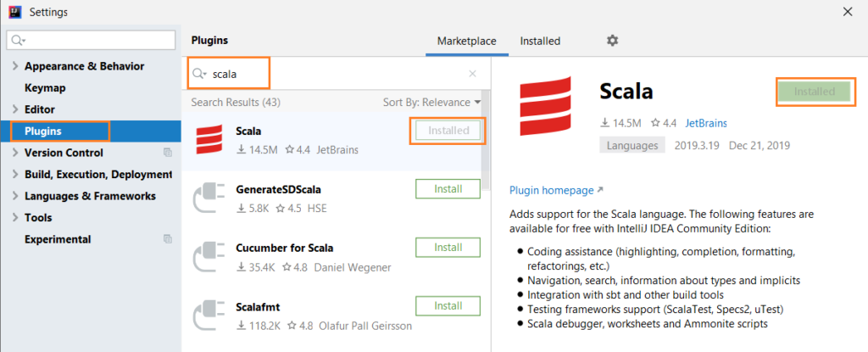Viewport: 868px width, 352px height.
Task: Click the copy icon beside Version Control
Action: point(168,153)
